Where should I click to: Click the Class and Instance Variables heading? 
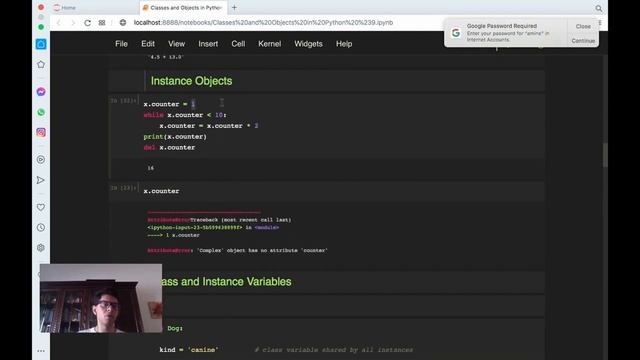coord(227,282)
